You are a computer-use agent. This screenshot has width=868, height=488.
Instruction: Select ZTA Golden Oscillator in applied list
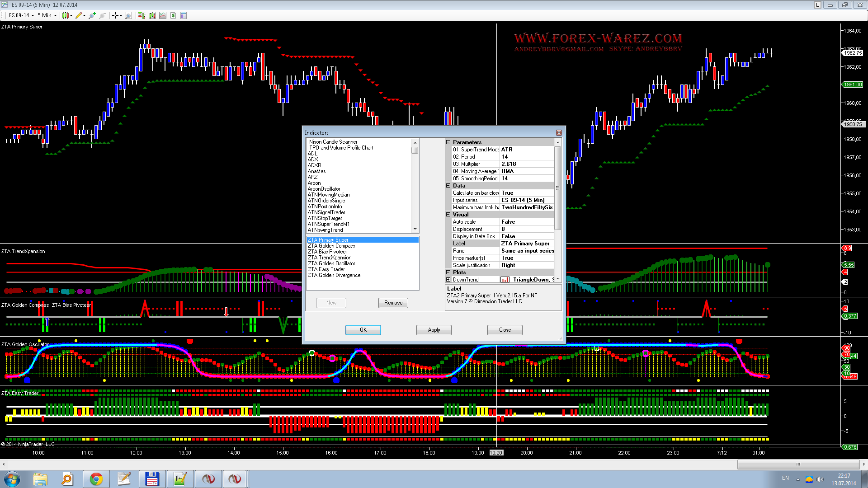(x=331, y=263)
